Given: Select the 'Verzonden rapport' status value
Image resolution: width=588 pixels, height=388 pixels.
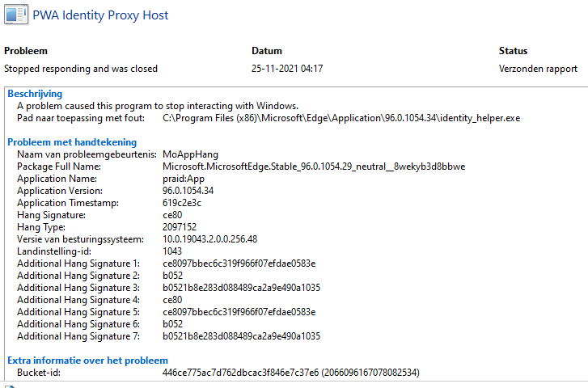Looking at the screenshot, I should [x=538, y=69].
